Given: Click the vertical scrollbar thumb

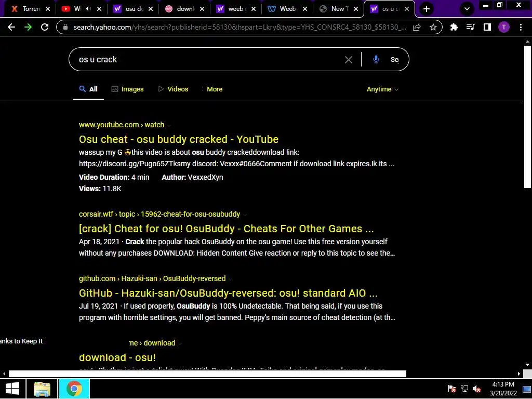Looking at the screenshot, I should click(x=527, y=116).
